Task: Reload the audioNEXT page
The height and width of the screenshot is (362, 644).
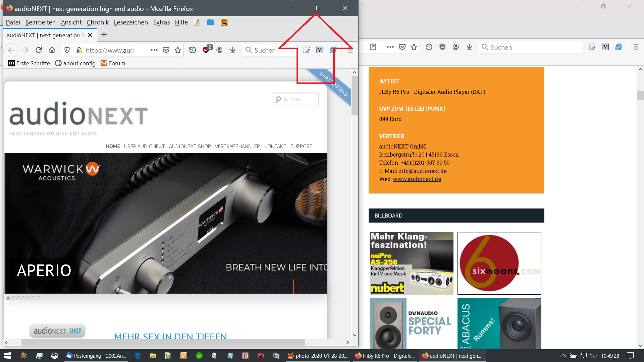Action: click(x=39, y=50)
